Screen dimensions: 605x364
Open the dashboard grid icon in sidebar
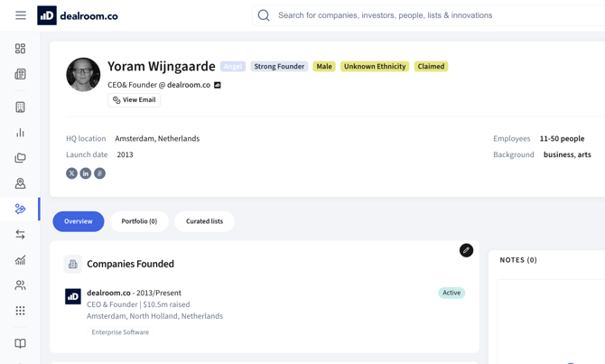(x=20, y=49)
